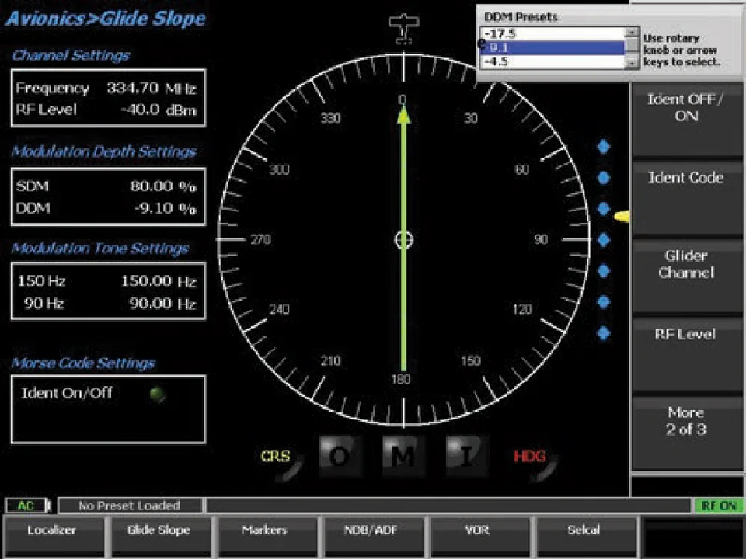The image size is (746, 560).
Task: Select the -4.5 DDM preset entry
Action: click(x=553, y=61)
